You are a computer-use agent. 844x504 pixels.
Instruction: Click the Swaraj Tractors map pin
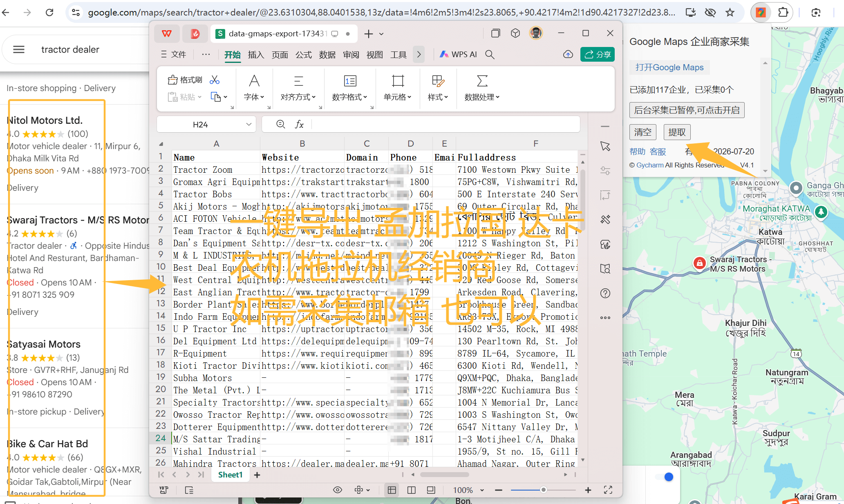coord(699,263)
